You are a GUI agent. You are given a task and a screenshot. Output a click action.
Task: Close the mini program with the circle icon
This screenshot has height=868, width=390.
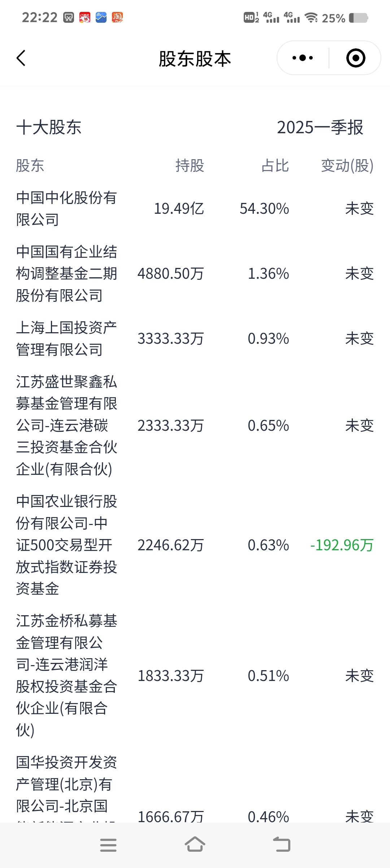tap(356, 58)
